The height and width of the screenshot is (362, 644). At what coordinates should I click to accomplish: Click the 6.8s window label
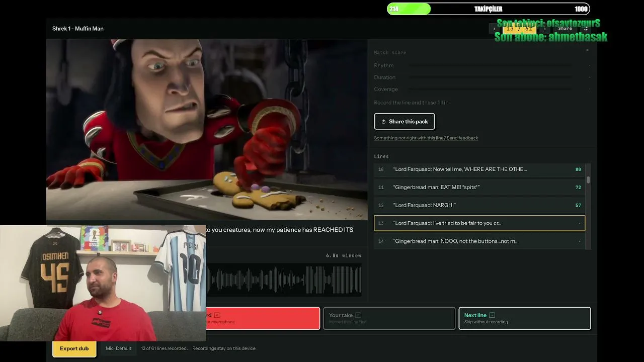pyautogui.click(x=344, y=255)
